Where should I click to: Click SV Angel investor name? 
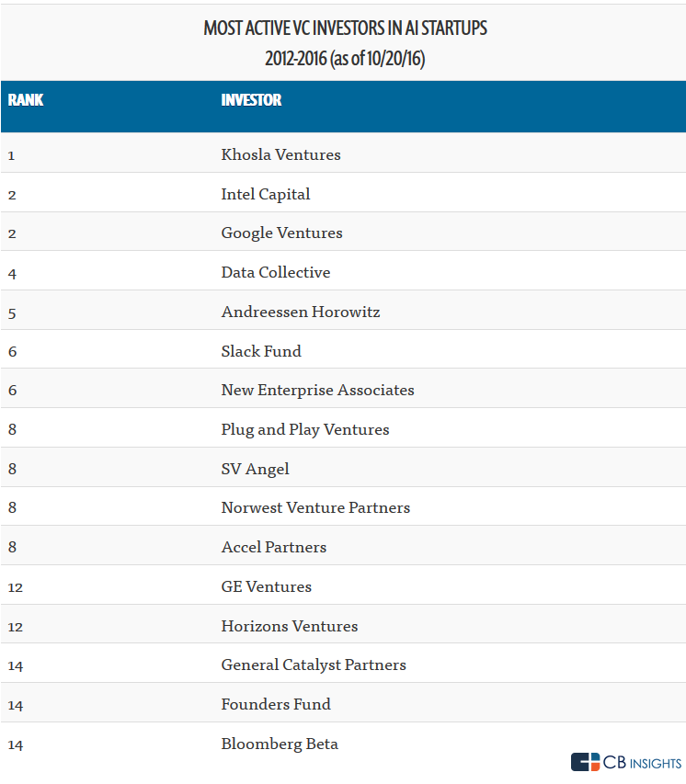click(255, 469)
